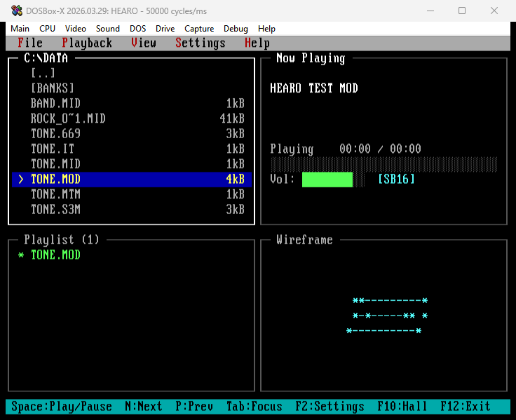Image resolution: width=516 pixels, height=420 pixels.
Task: Open the DOSBox-X Help menu
Action: (266, 29)
